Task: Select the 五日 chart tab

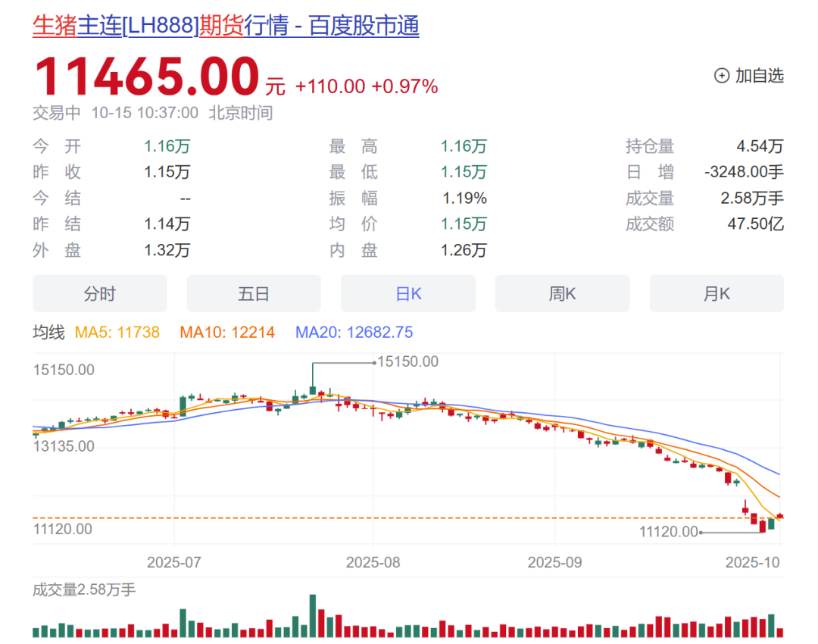Action: click(254, 294)
